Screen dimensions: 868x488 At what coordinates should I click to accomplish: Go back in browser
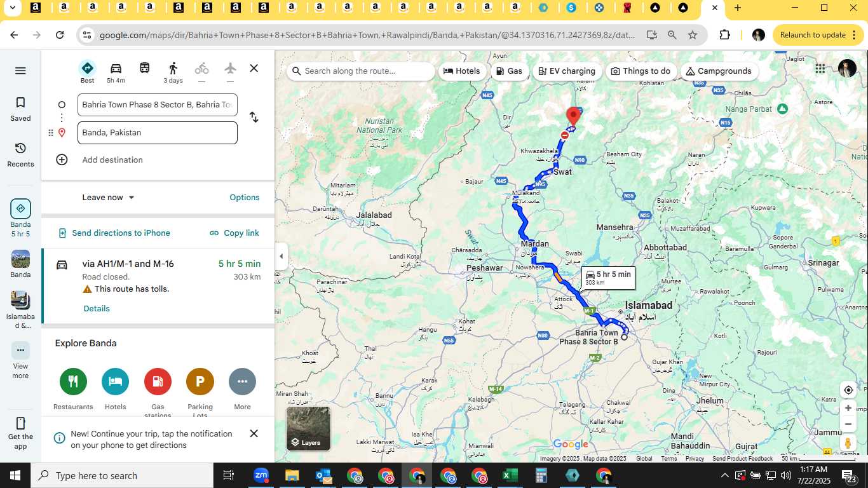(x=14, y=35)
